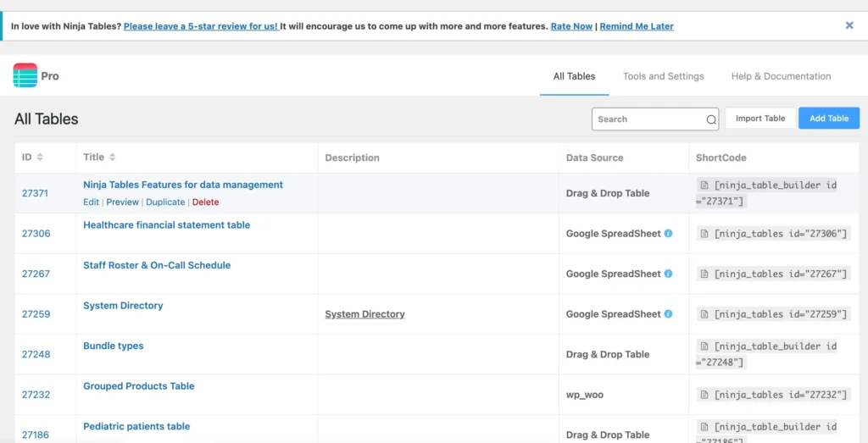Image resolution: width=868 pixels, height=443 pixels.
Task: Click the Remind Me Later link
Action: pyautogui.click(x=637, y=26)
